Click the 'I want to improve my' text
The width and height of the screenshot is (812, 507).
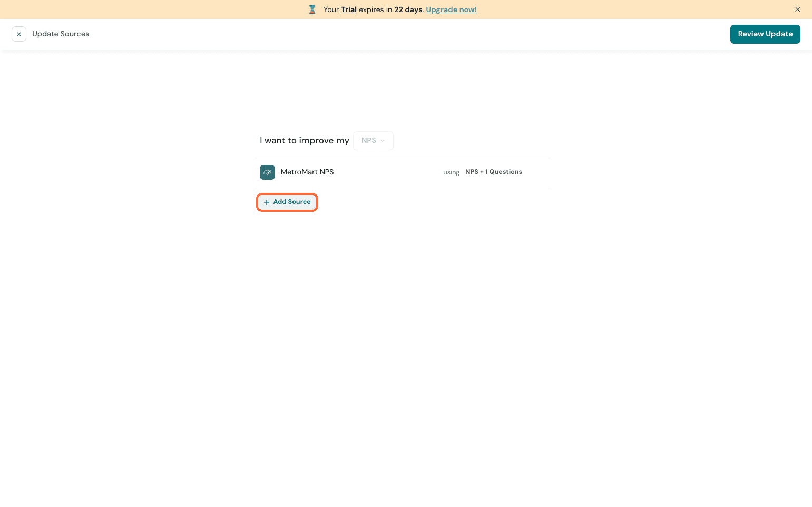[x=304, y=141]
